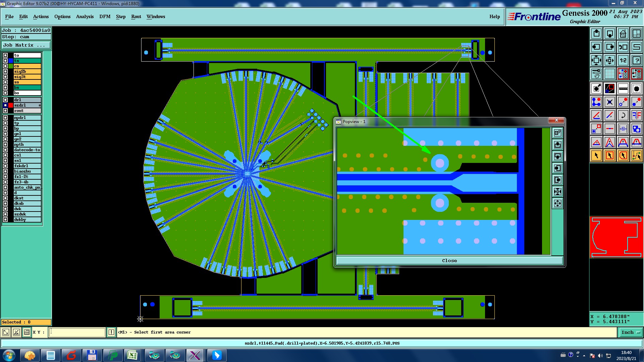The width and height of the screenshot is (644, 362).
Task: Click the grid display icon
Action: click(x=609, y=74)
